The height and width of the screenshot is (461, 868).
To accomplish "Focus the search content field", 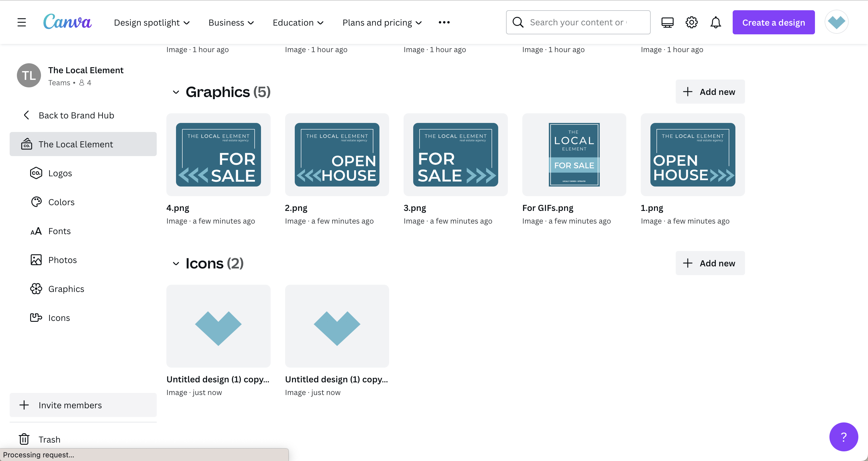I will pos(578,22).
